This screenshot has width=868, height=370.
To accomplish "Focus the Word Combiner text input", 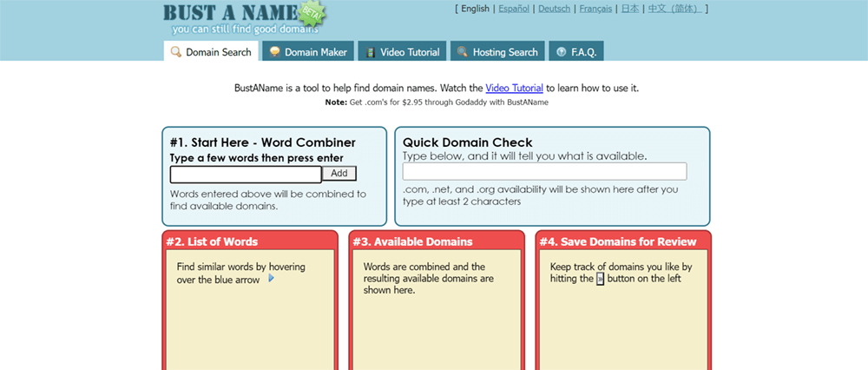I will pyautogui.click(x=246, y=175).
